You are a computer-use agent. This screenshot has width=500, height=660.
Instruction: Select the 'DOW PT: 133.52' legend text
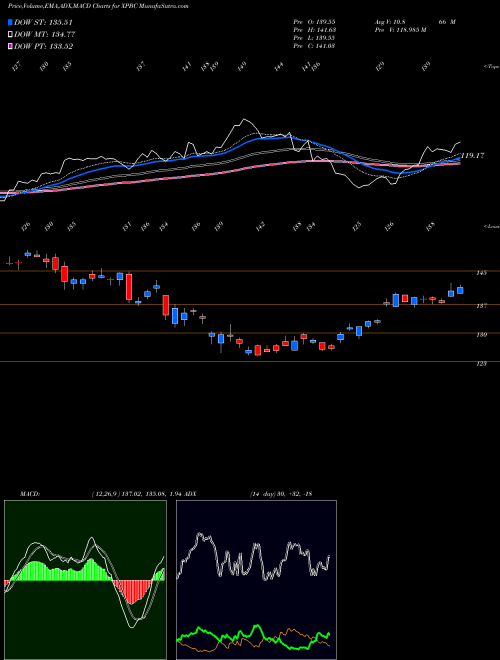[x=44, y=46]
